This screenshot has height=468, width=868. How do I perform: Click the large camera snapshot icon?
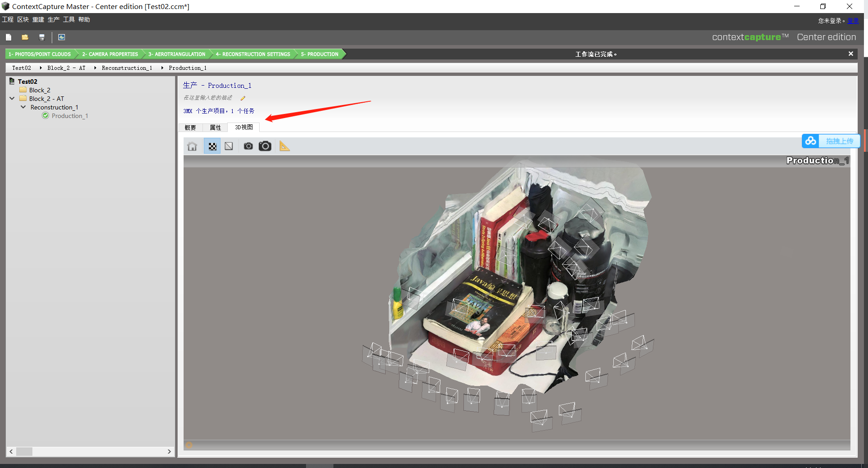click(x=265, y=146)
